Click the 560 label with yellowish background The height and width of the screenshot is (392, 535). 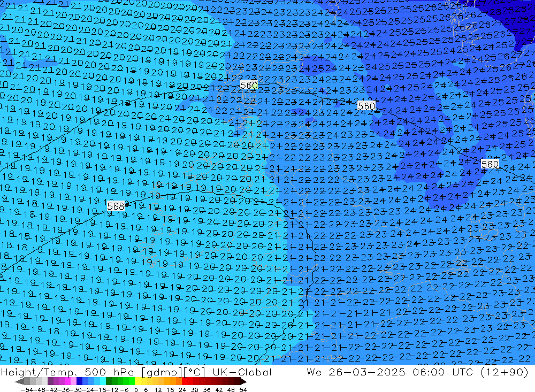tap(249, 84)
